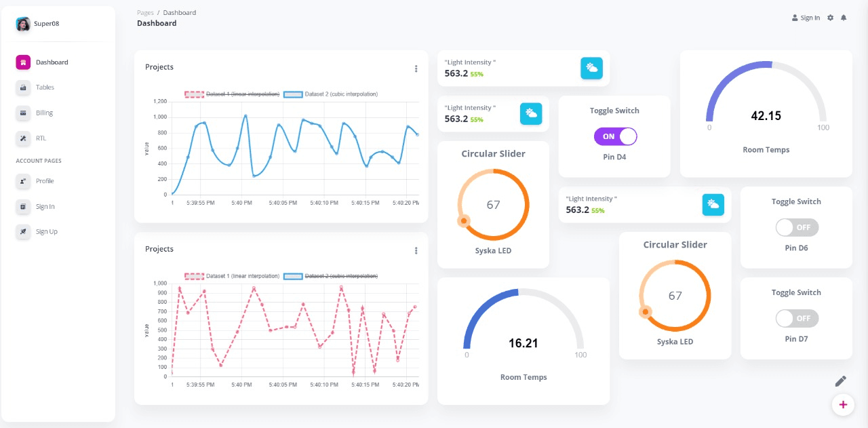The width and height of the screenshot is (868, 428).
Task: Toggle Dataset 1 legend in lower chart
Action: point(232,276)
